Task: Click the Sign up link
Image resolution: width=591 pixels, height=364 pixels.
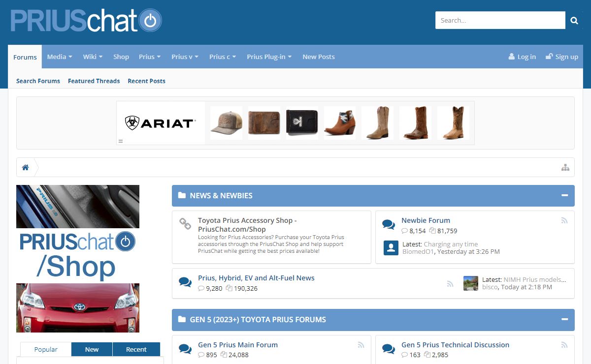Action: (567, 57)
